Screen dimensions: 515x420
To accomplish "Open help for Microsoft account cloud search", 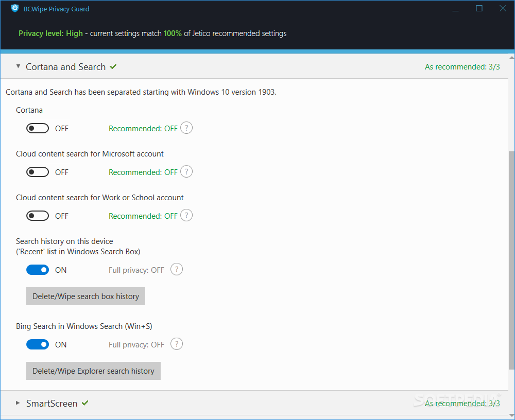I will (x=186, y=171).
